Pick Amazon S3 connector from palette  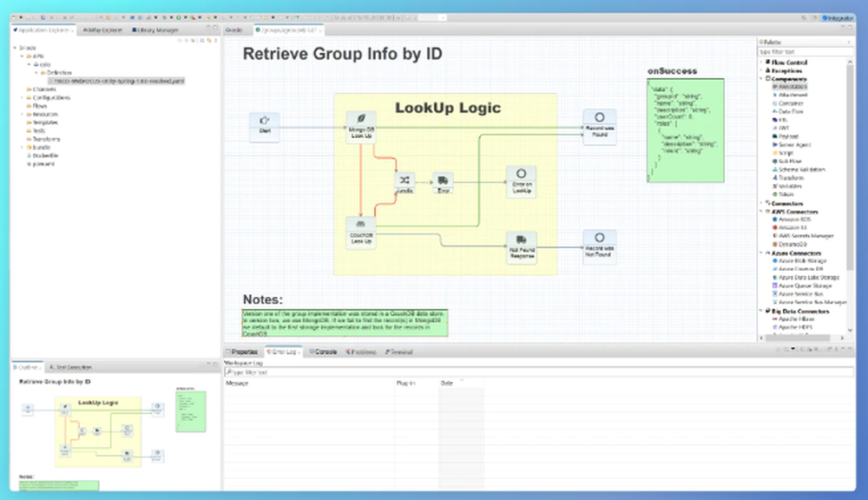tap(789, 228)
